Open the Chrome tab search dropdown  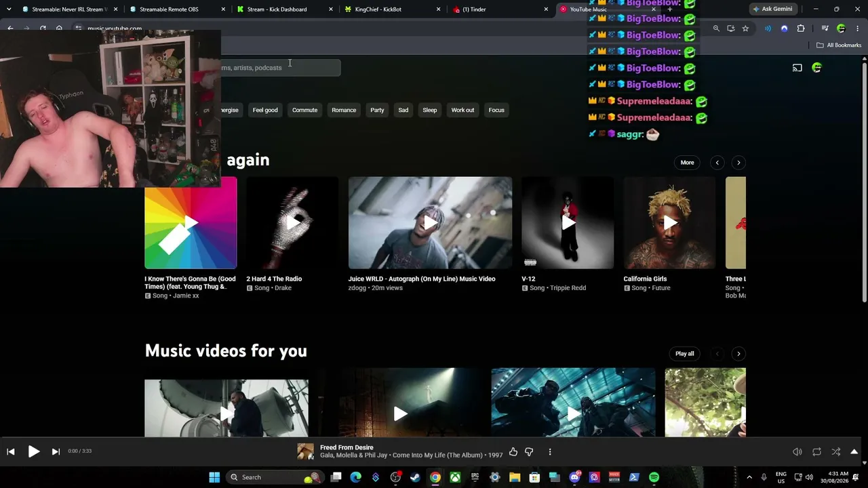coord(9,9)
